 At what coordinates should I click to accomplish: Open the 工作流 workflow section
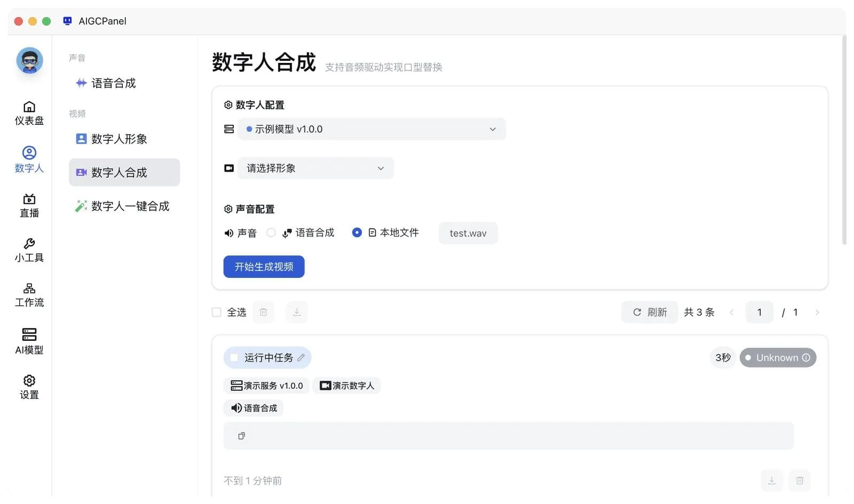pyautogui.click(x=29, y=295)
